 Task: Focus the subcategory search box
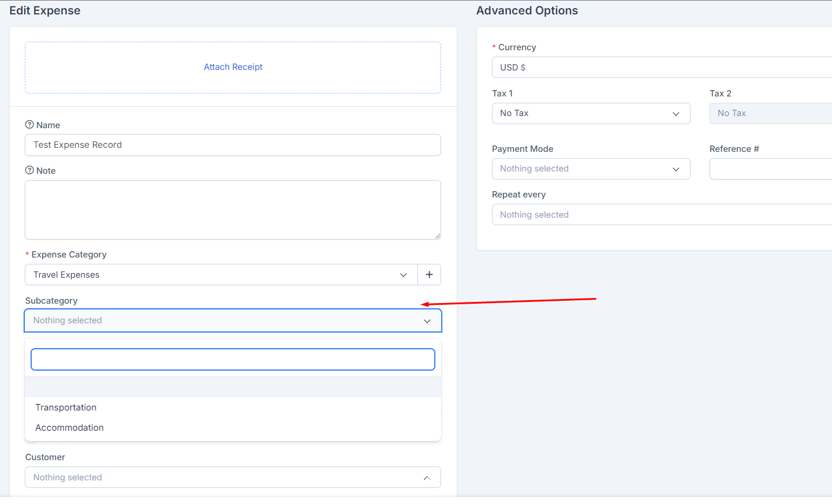coord(233,359)
